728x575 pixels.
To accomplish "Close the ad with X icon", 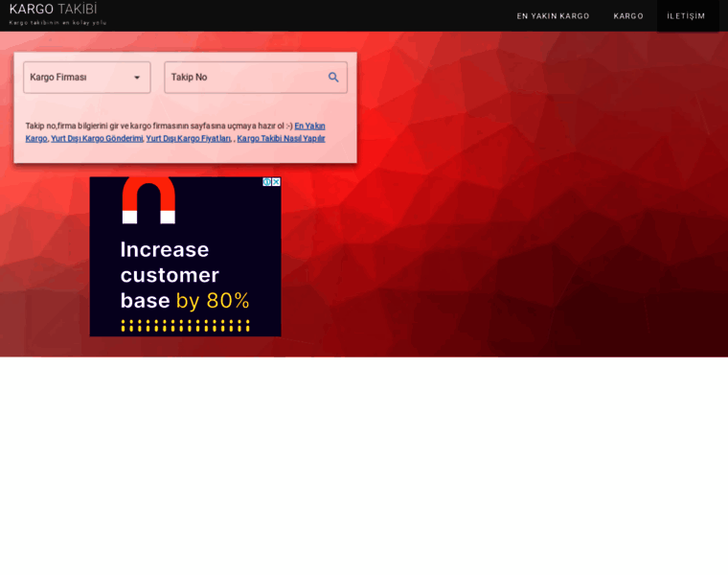I will pyautogui.click(x=276, y=182).
